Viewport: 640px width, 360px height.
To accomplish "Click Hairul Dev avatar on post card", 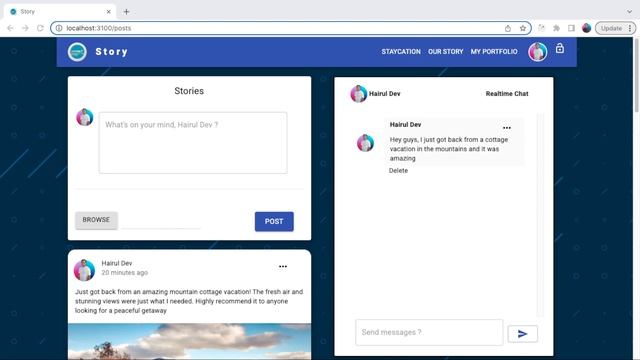I will pyautogui.click(x=84, y=270).
